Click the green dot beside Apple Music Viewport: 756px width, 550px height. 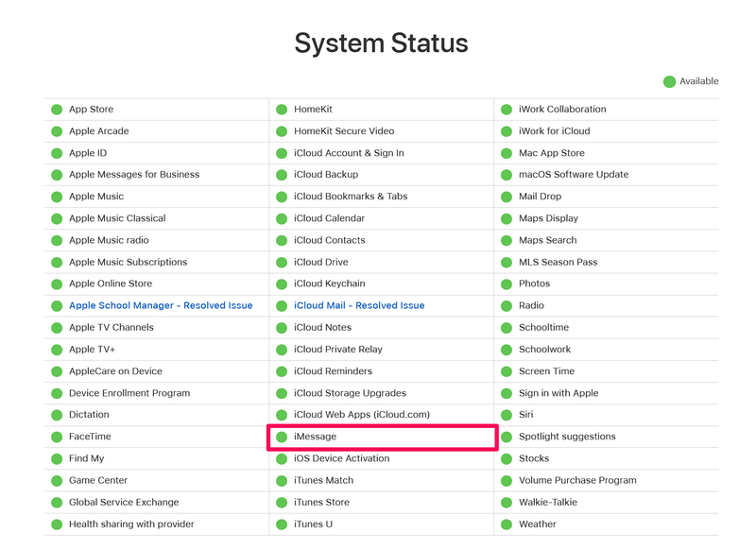click(x=57, y=197)
